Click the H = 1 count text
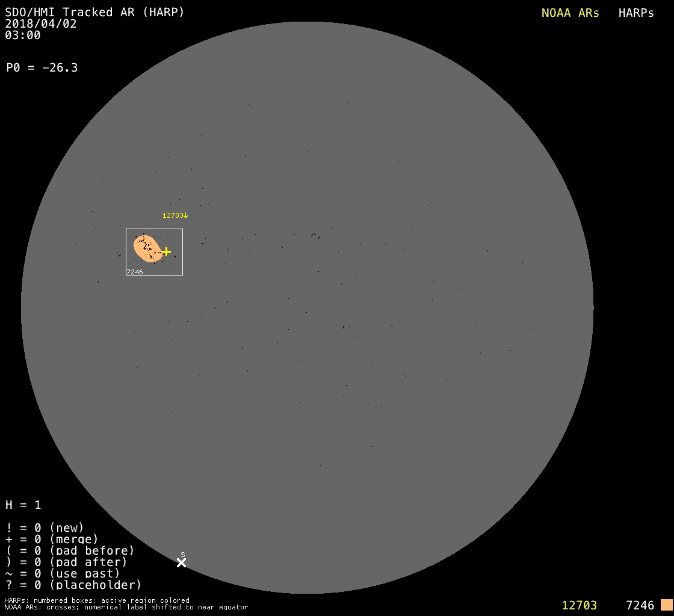 tap(23, 505)
